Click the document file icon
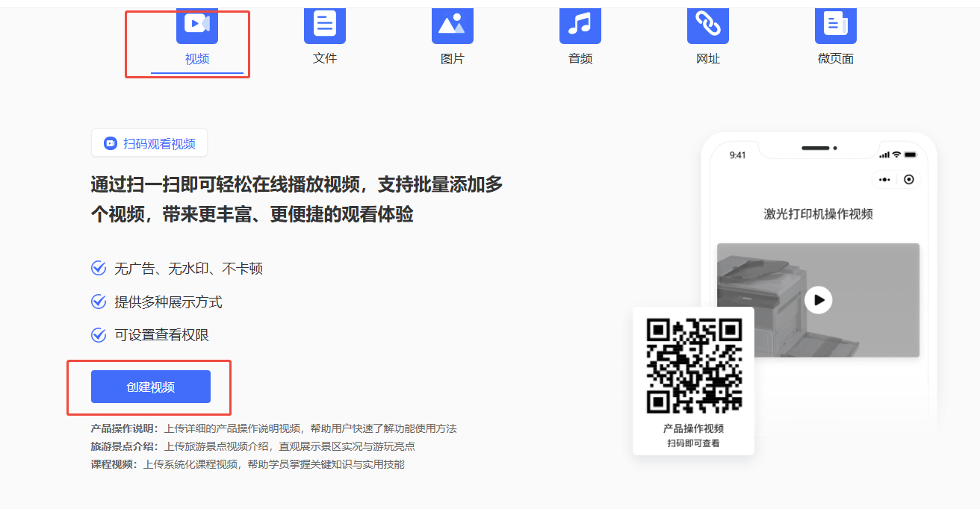This screenshot has width=980, height=509. [x=325, y=25]
